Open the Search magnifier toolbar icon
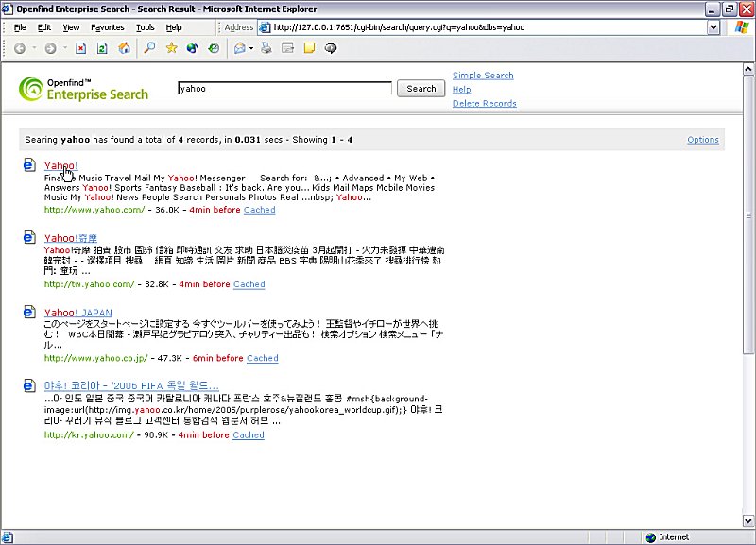The height and width of the screenshot is (545, 756). 150,48
